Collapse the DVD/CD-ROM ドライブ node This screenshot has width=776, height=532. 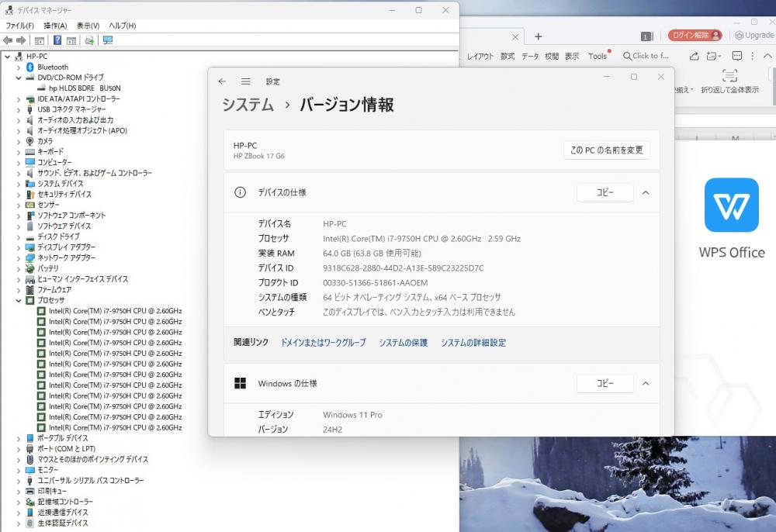pyautogui.click(x=19, y=78)
